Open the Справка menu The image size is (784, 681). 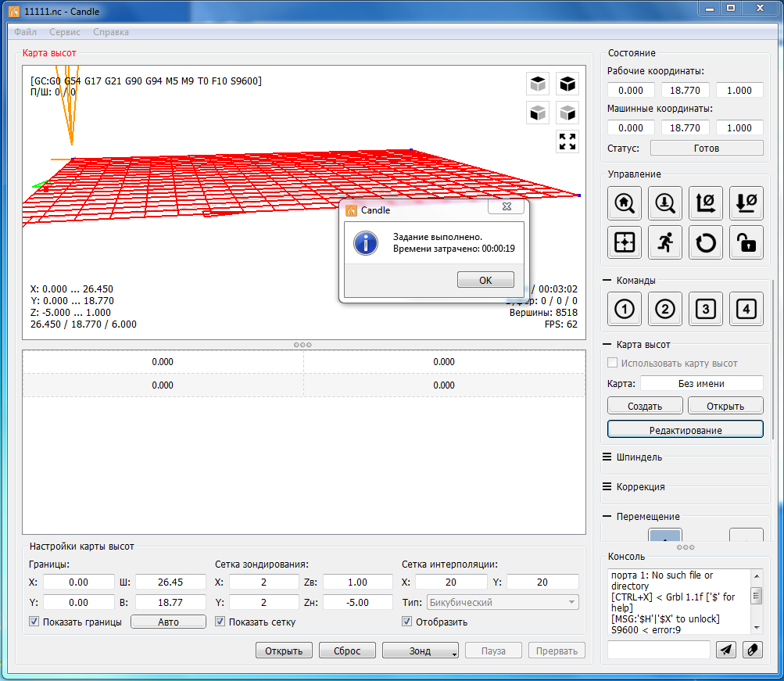point(110,32)
